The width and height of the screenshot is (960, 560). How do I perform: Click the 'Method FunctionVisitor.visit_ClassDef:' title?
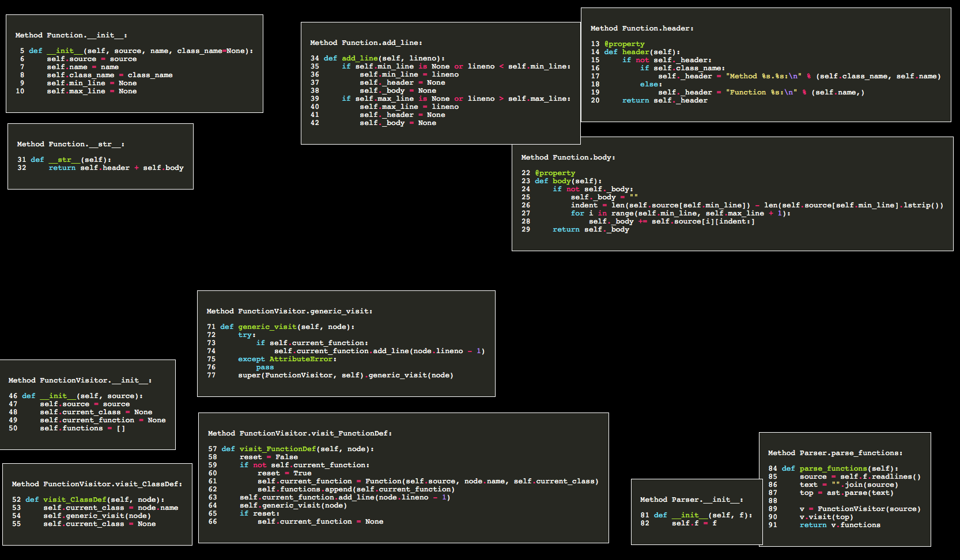pyautogui.click(x=97, y=484)
